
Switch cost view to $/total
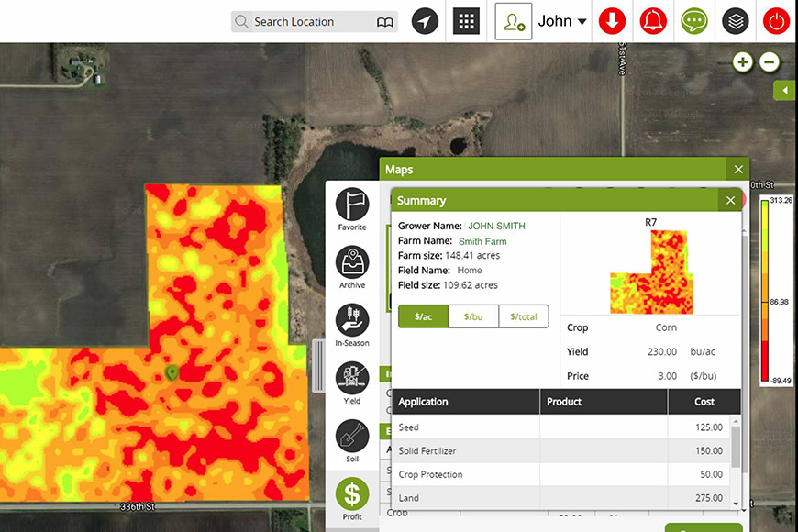click(524, 316)
